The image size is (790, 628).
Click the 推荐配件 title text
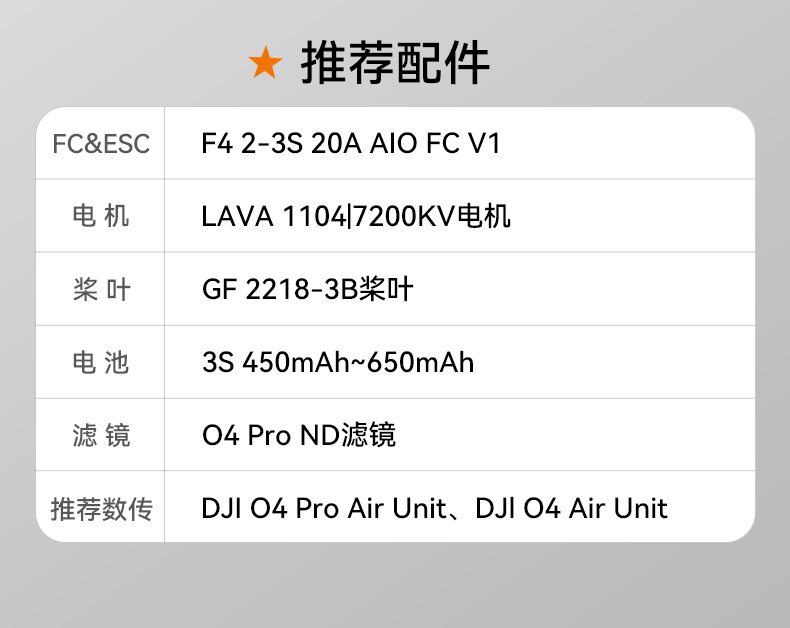(x=395, y=63)
